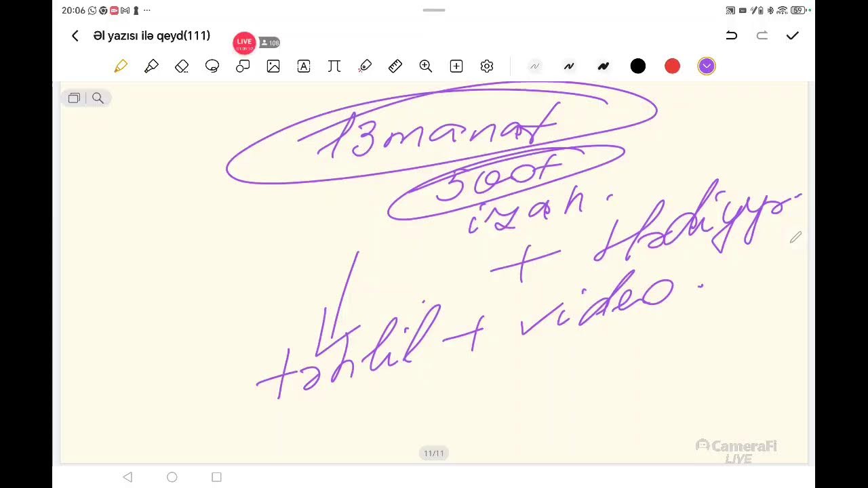Choose the medium pen stroke
868x488 pixels.
click(569, 66)
